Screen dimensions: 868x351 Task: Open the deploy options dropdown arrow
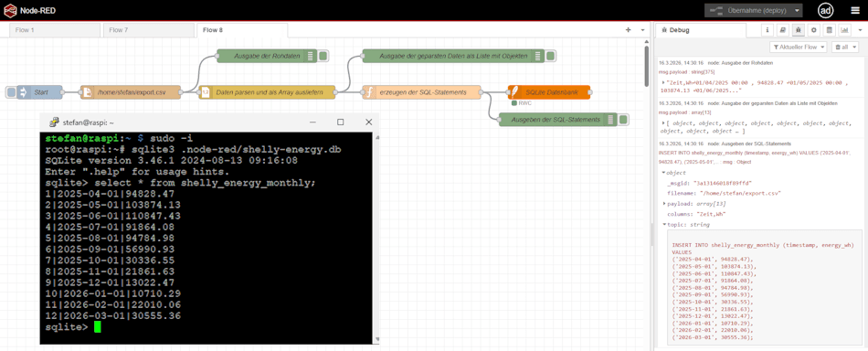796,11
